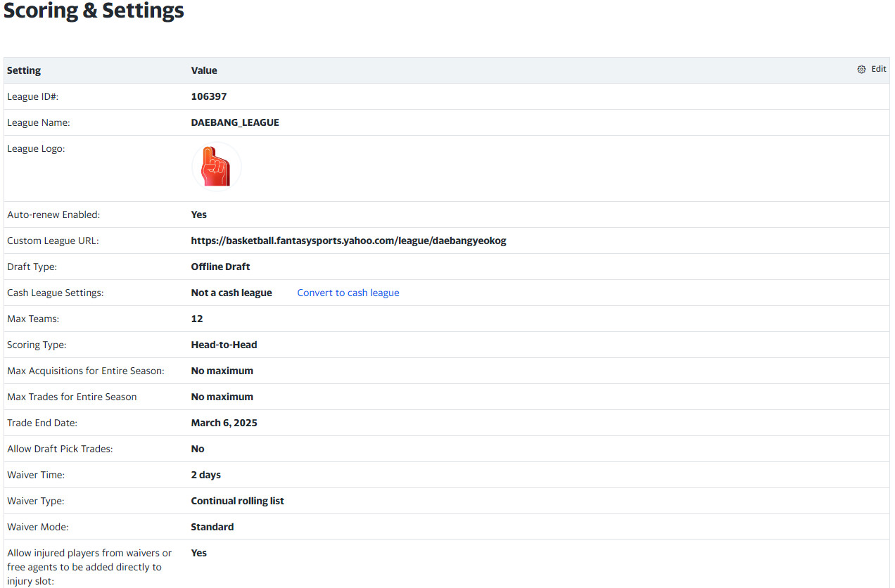Click the red foam finger league logo
895x588 pixels.
pyautogui.click(x=216, y=167)
